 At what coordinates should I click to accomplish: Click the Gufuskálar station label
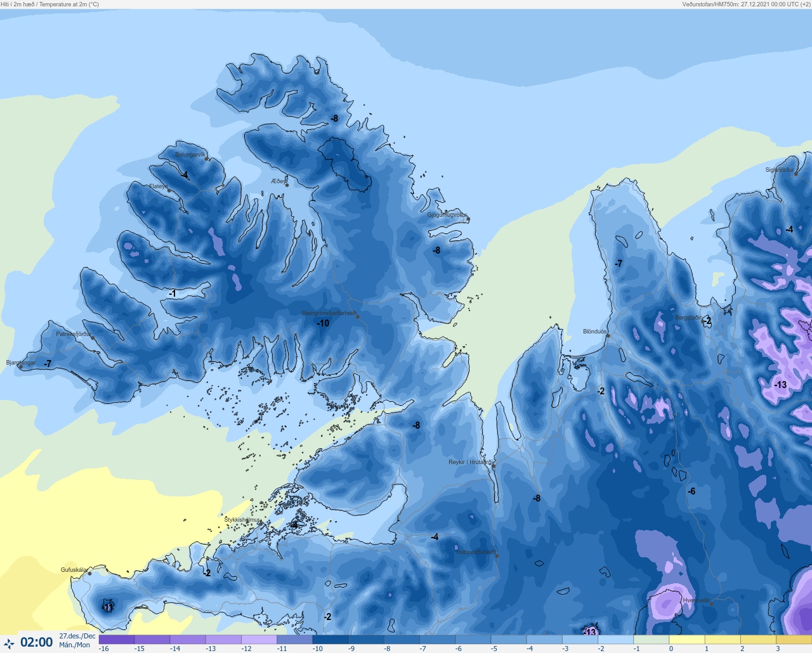coord(74,570)
